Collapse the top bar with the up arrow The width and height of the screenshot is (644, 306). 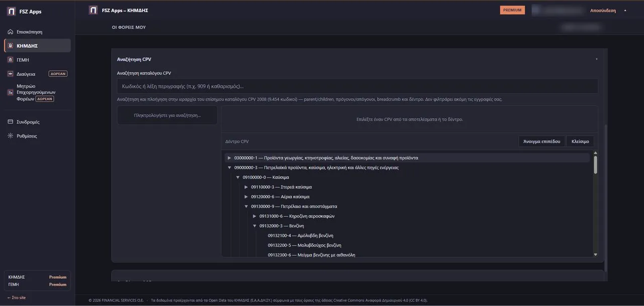click(x=625, y=11)
